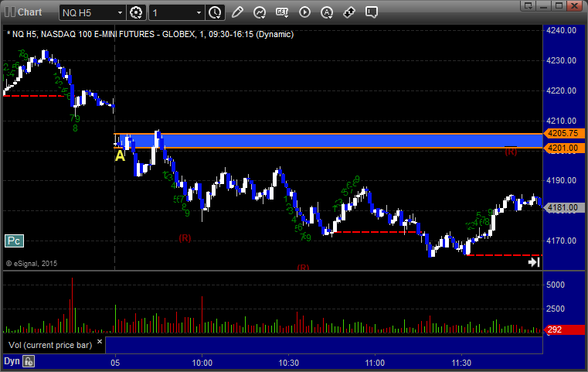Select the pencil drawing tools icon

(237, 12)
